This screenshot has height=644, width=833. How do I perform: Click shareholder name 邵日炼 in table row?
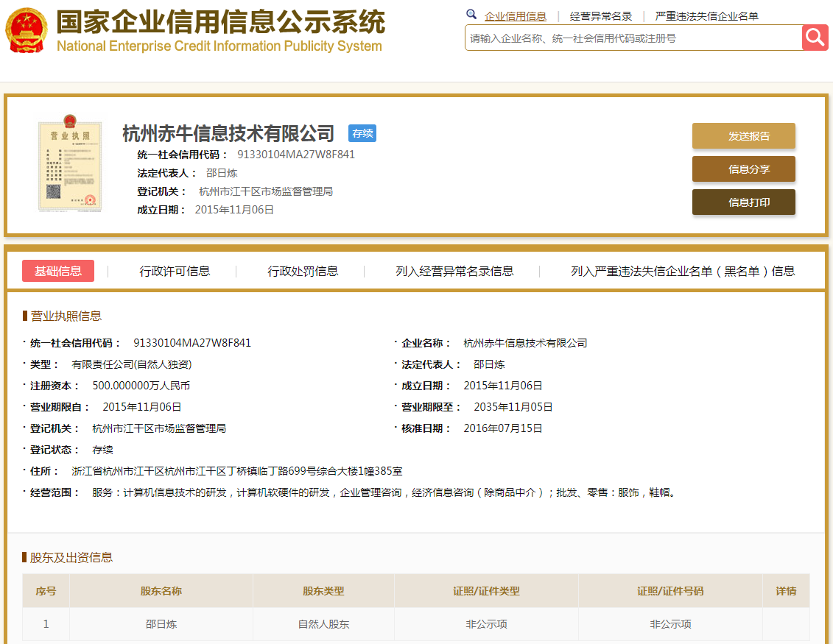(x=161, y=624)
